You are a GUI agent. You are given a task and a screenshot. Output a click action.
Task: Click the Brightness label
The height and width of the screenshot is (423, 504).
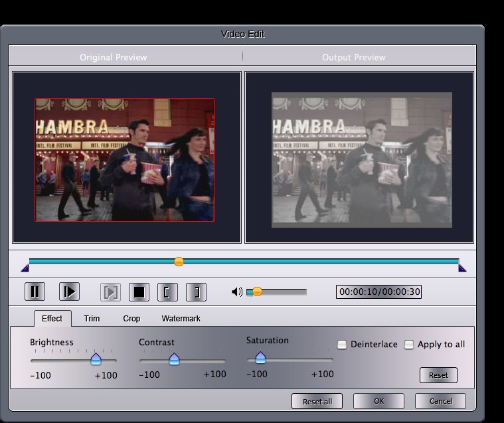(52, 343)
